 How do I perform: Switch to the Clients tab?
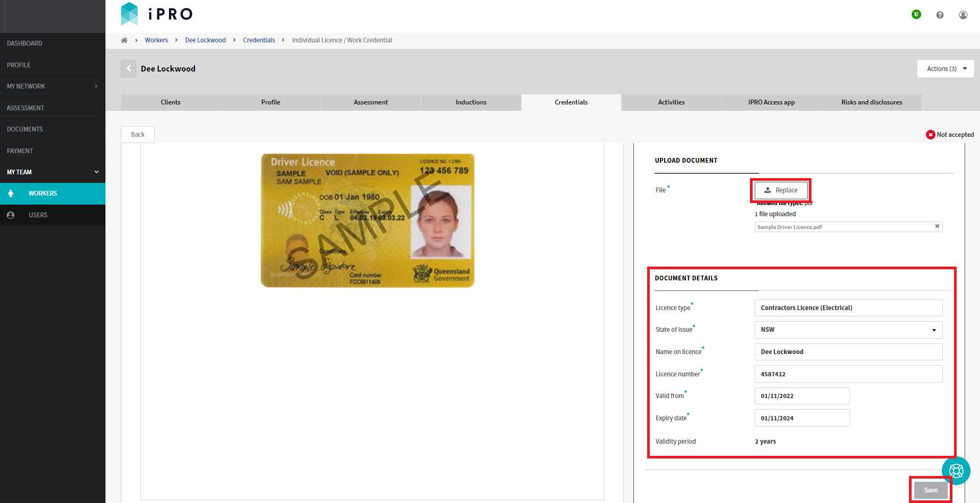(171, 102)
